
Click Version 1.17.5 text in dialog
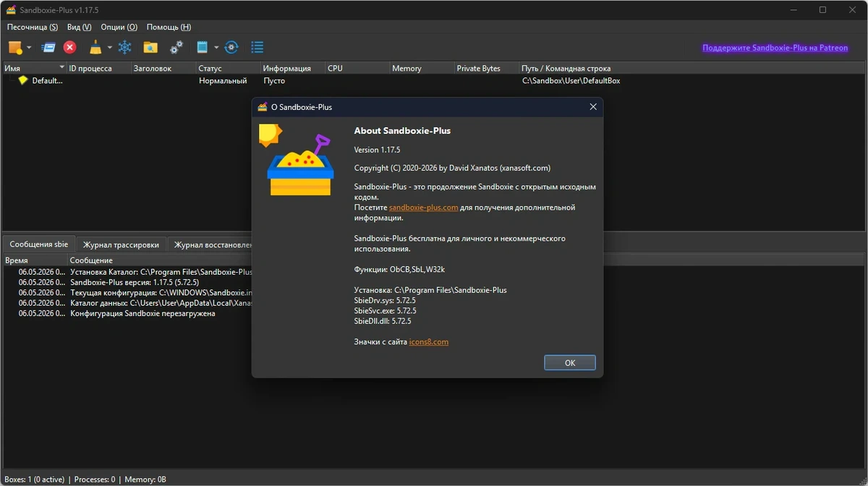pos(377,150)
